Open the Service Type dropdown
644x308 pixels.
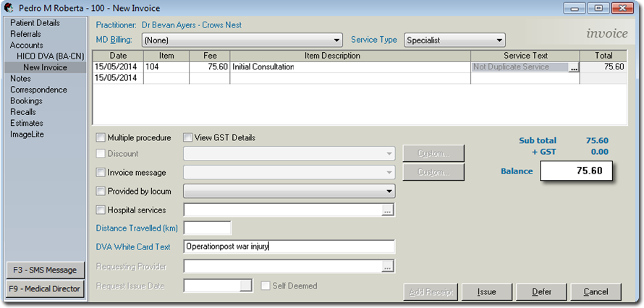point(499,40)
